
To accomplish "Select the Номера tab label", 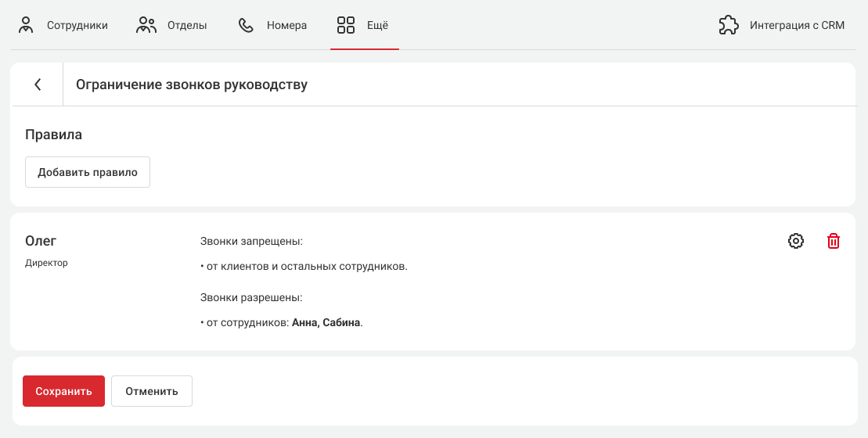I will (x=286, y=25).
